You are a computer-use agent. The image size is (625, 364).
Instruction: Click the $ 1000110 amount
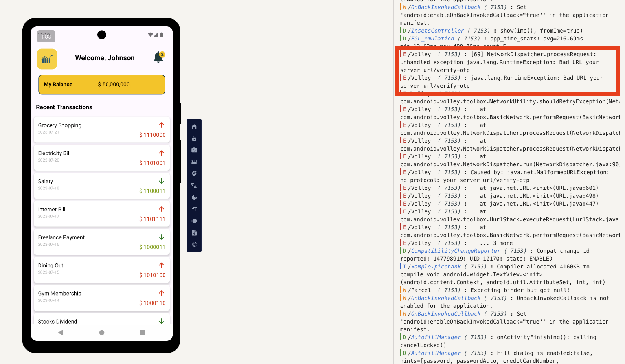(152, 303)
